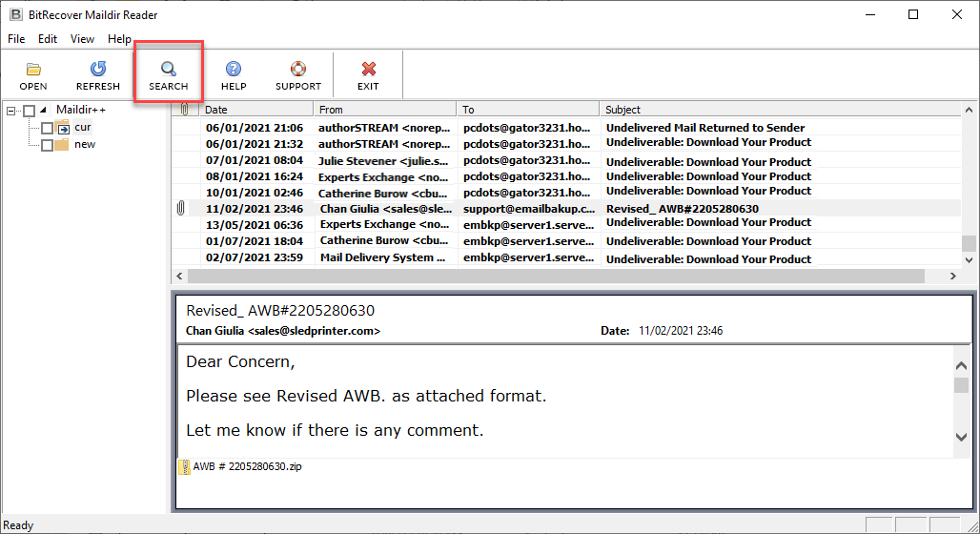
Task: Click message body scroll down arrow
Action: [x=961, y=437]
